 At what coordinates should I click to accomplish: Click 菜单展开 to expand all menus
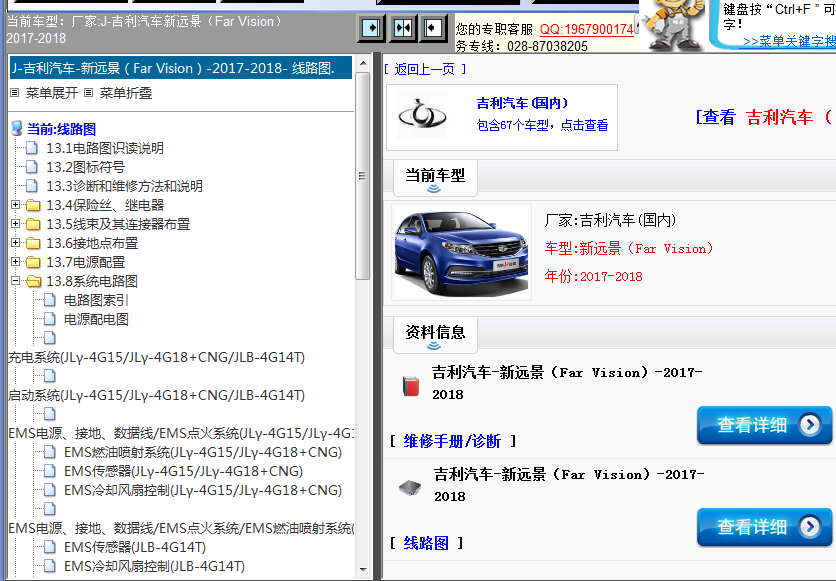tap(52, 93)
